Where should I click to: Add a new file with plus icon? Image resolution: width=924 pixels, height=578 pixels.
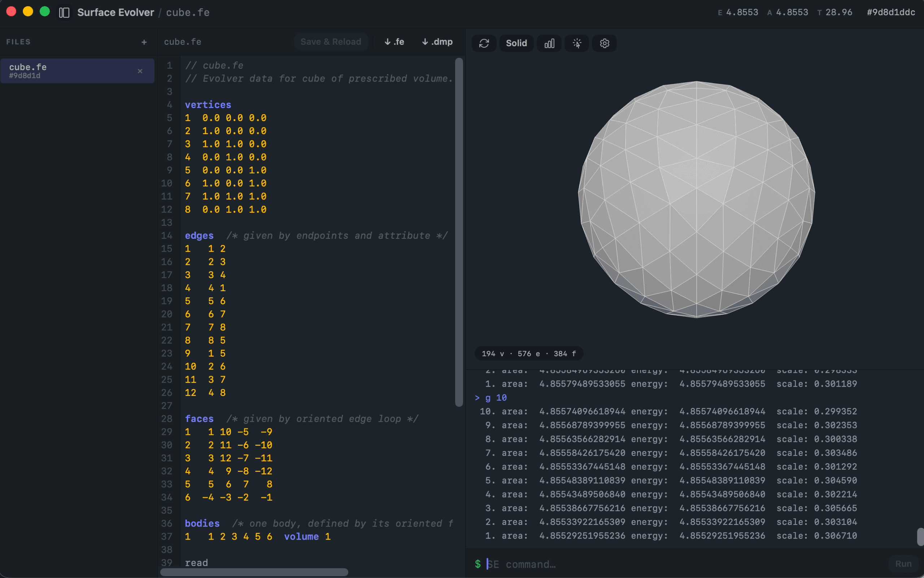click(x=144, y=42)
